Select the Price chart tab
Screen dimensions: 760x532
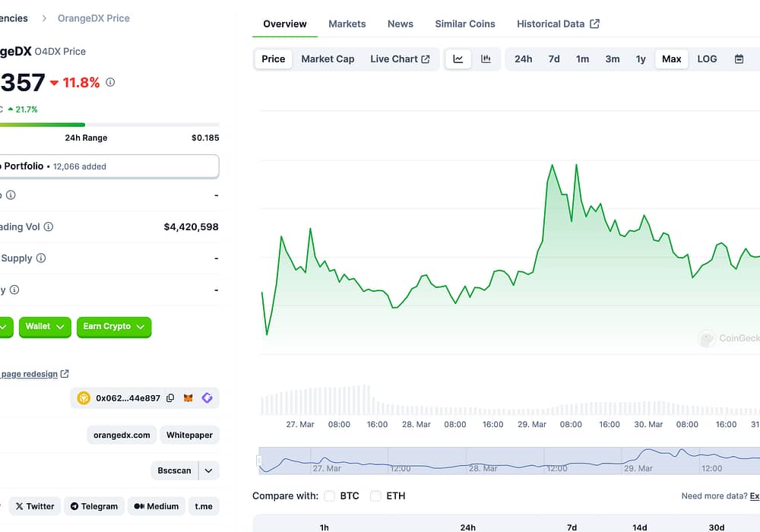[274, 59]
